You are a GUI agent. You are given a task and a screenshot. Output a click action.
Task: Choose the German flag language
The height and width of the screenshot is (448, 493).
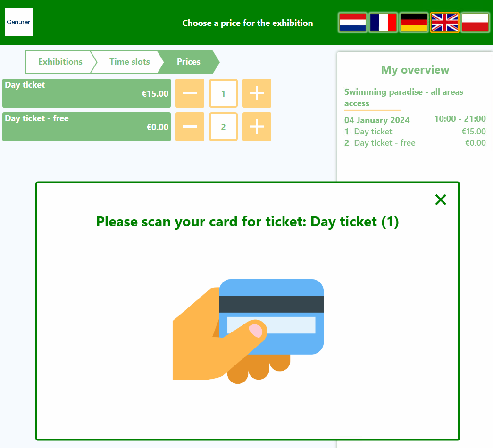(x=414, y=23)
